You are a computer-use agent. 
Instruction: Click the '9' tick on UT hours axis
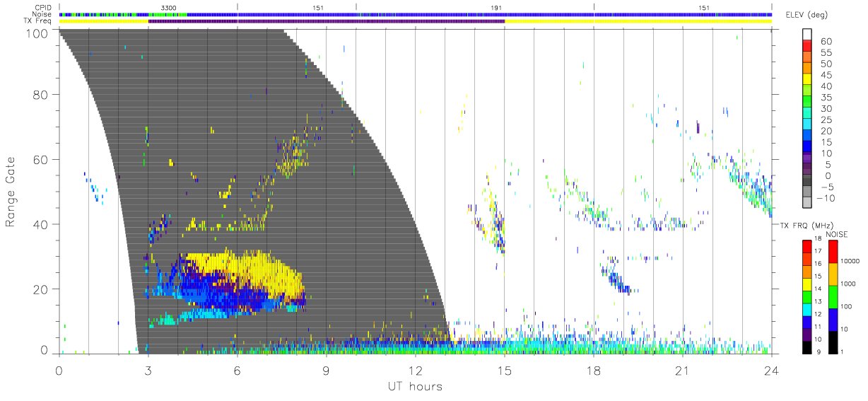coord(326,370)
